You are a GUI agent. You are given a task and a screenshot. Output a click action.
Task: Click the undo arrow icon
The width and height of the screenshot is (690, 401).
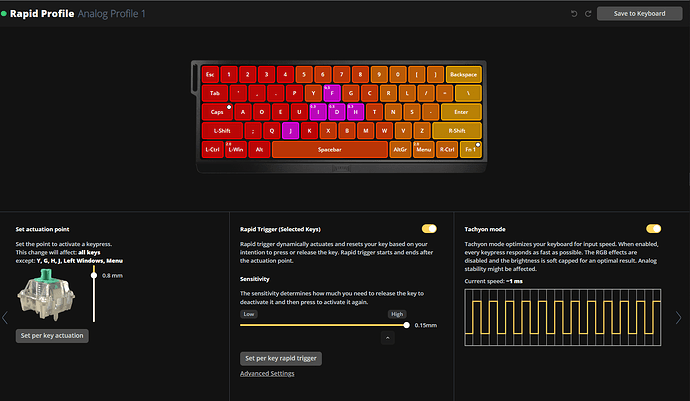coord(573,13)
